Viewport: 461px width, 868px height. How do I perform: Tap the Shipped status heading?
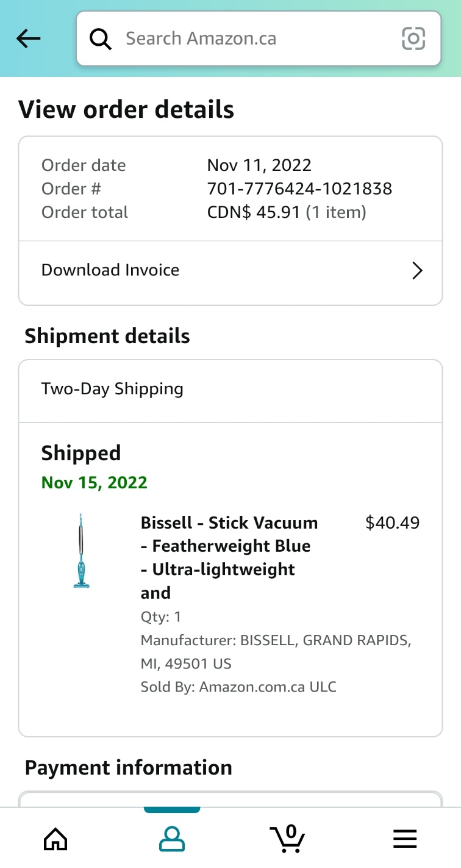81,453
